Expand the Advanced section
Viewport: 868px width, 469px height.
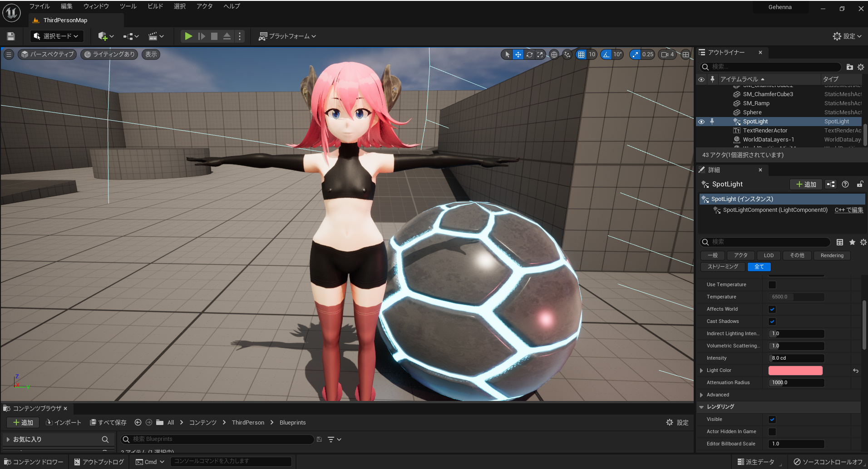(701, 395)
